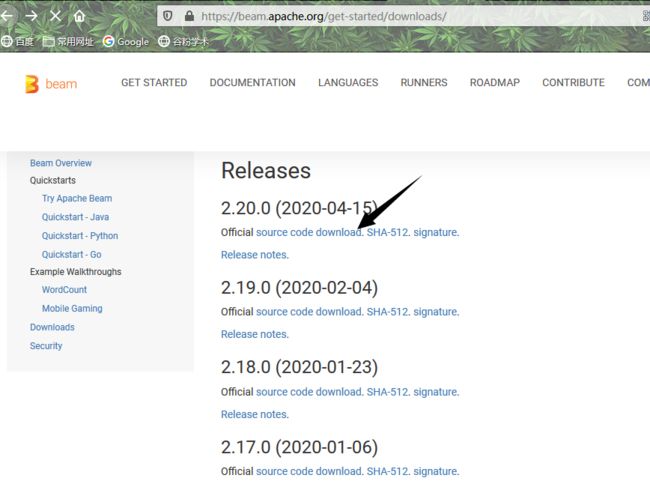Click the padlock site security icon
Viewport: 650px width, 481px height.
pyautogui.click(x=189, y=16)
